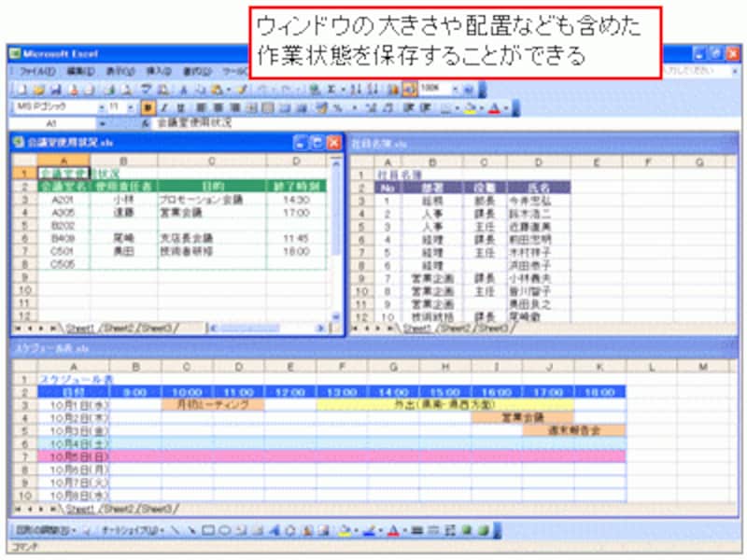Open the font name dropdown arrow
747x560 pixels.
pyautogui.click(x=101, y=108)
